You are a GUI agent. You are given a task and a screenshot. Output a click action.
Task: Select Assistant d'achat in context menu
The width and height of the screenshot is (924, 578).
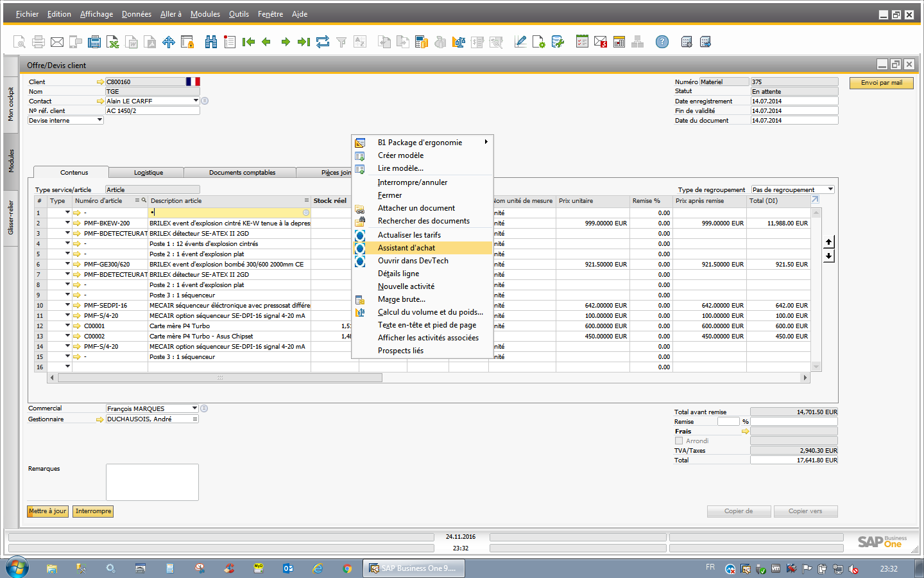(x=406, y=248)
